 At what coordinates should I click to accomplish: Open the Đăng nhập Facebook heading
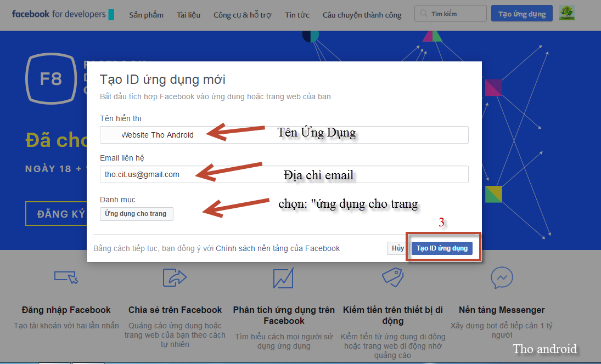point(66,310)
